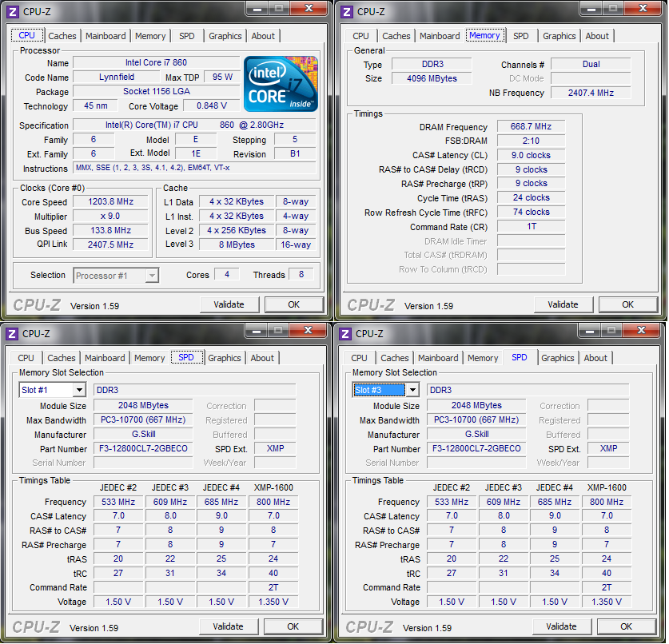Open About tab in the Slot #1 window
The height and width of the screenshot is (644, 669).
click(262, 358)
